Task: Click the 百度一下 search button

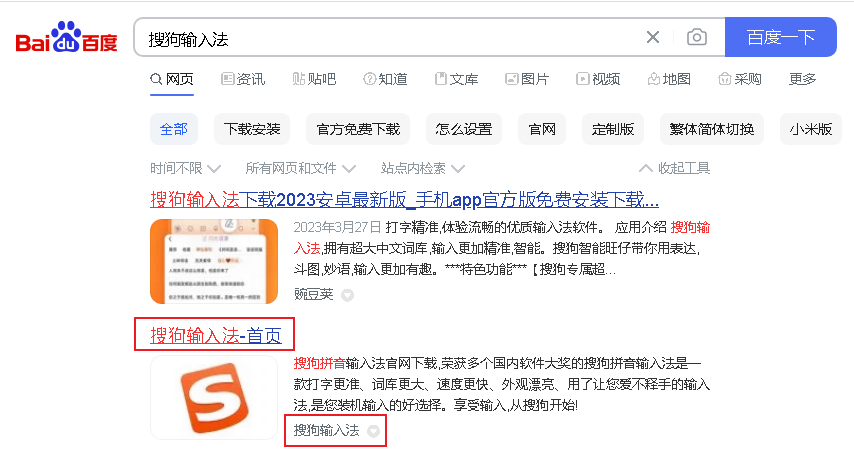Action: click(x=780, y=37)
